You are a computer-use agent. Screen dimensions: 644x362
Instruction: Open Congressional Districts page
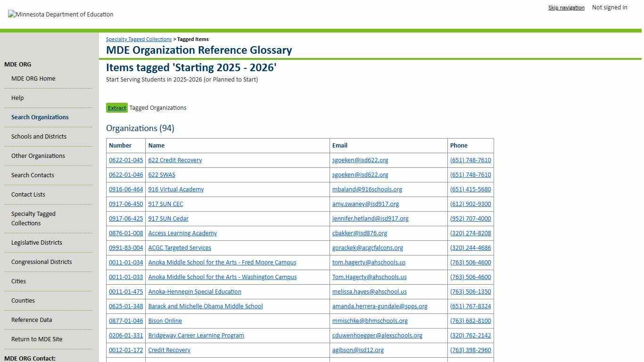click(x=41, y=262)
